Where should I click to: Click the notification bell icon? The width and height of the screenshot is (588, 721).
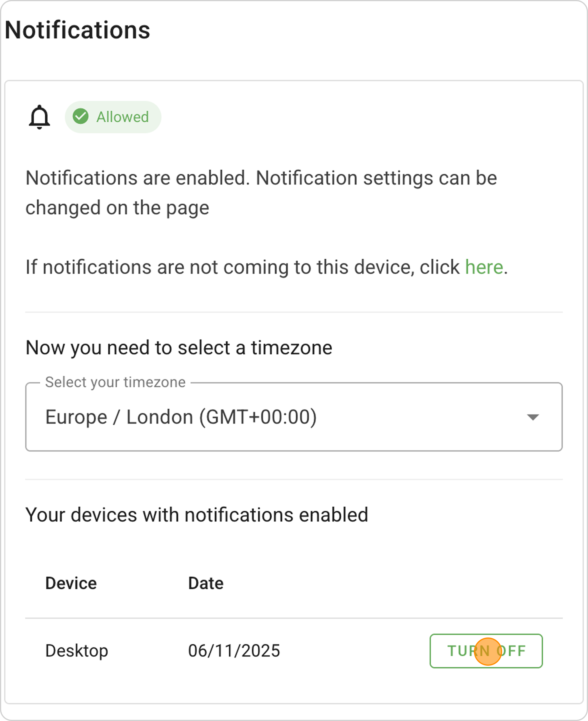pos(39,117)
